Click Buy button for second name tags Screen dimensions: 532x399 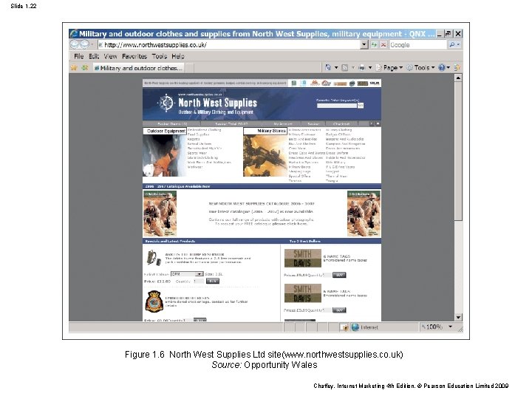point(339,310)
